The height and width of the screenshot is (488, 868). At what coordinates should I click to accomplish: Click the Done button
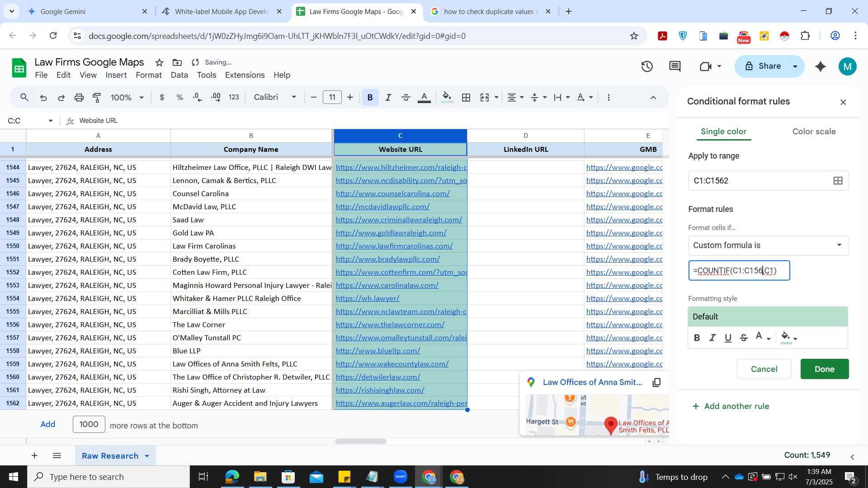pyautogui.click(x=825, y=369)
